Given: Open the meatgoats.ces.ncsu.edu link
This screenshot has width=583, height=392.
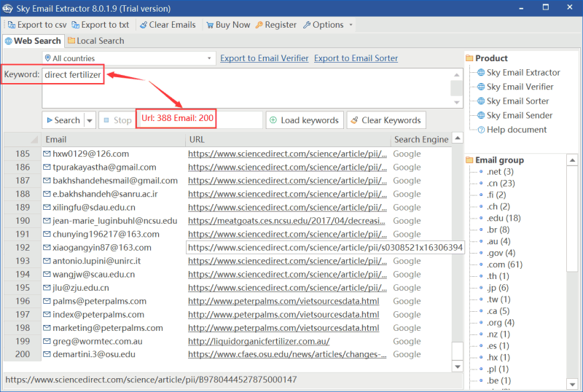Looking at the screenshot, I should coord(286,221).
